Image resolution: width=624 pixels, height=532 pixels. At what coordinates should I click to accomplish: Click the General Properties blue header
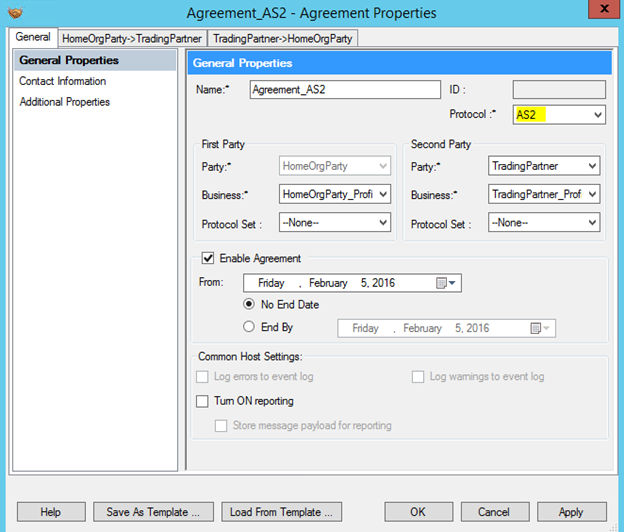400,63
